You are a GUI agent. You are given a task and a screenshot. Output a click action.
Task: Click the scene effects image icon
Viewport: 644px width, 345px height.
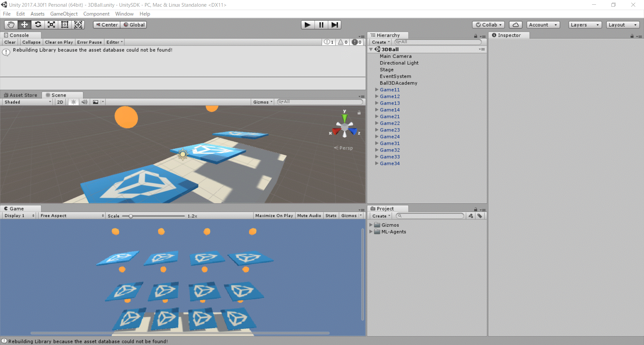tap(96, 102)
